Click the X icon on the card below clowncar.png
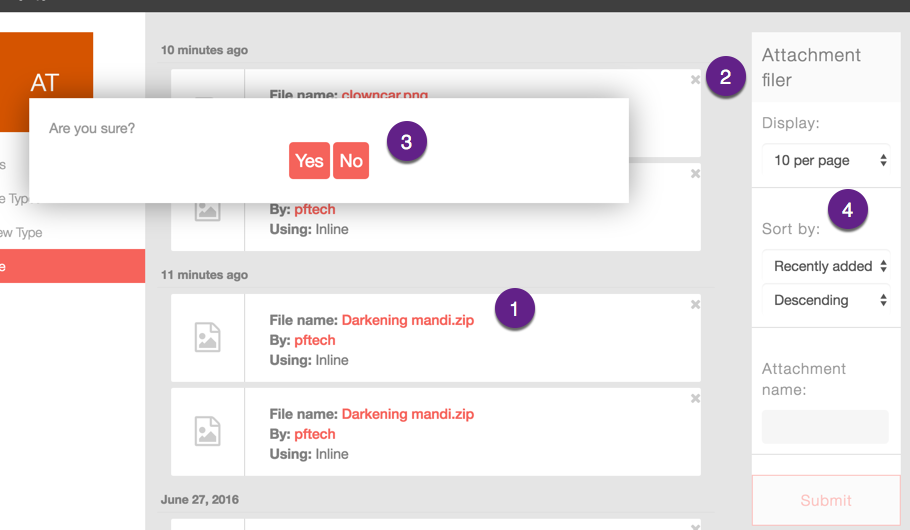The image size is (910, 530). point(695,174)
